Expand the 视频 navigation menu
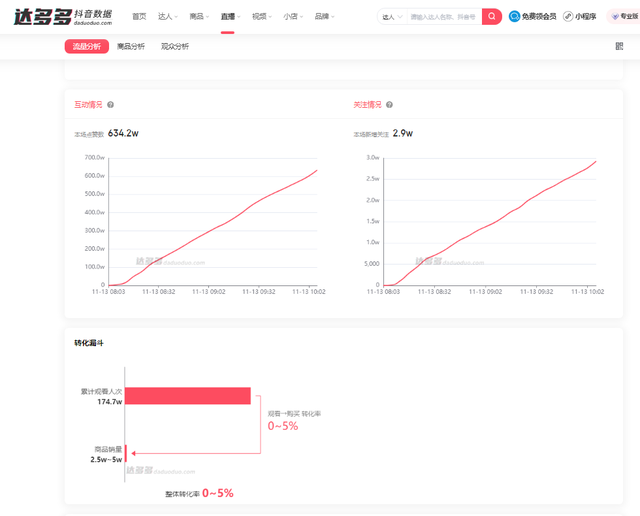Image resolution: width=640 pixels, height=516 pixels. point(262,16)
